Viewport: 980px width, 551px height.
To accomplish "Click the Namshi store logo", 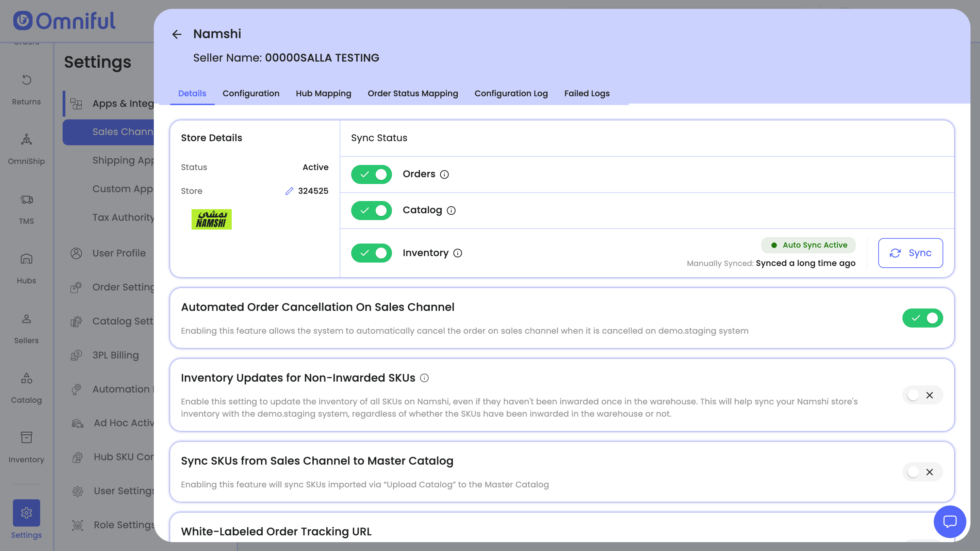I will 211,219.
